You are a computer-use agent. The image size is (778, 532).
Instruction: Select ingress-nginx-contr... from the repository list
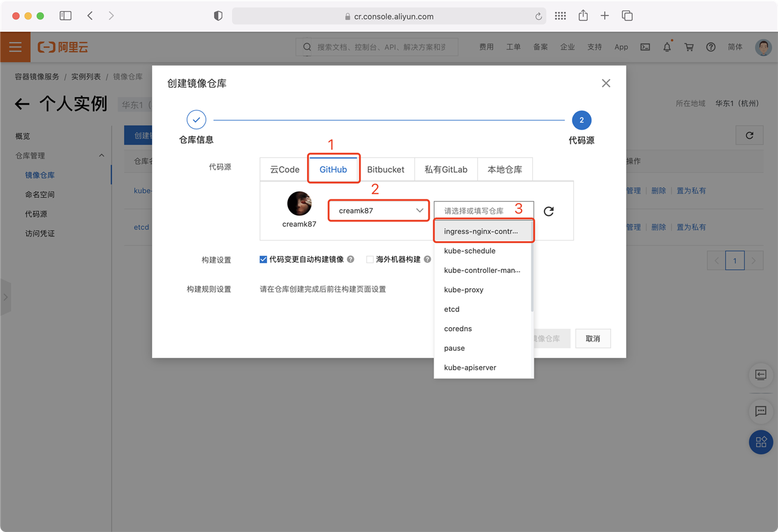pos(483,232)
